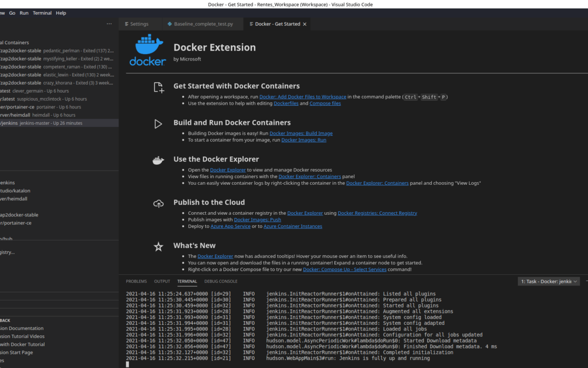
Task: Select the competent_raman container row
Action: tap(59, 67)
